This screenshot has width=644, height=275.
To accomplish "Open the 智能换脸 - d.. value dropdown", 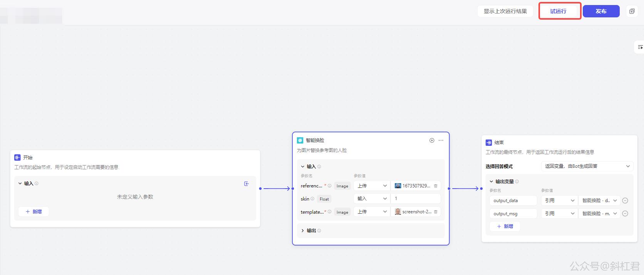I will [599, 201].
